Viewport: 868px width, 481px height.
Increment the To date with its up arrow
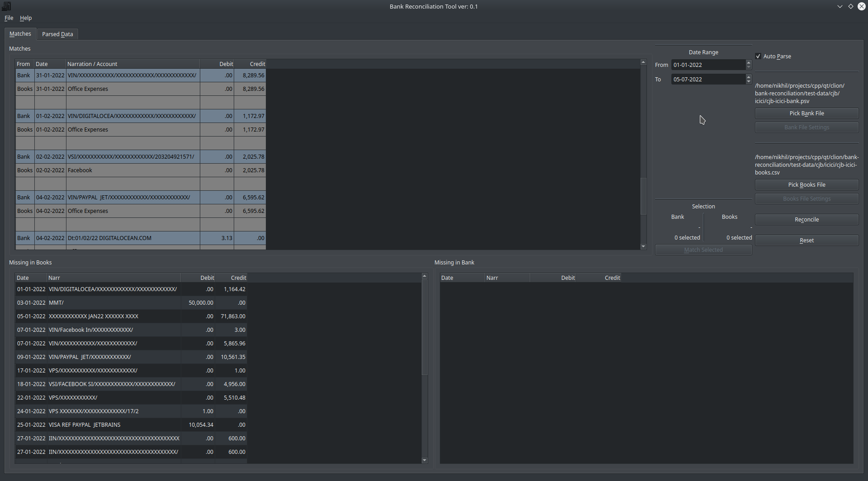[749, 77]
